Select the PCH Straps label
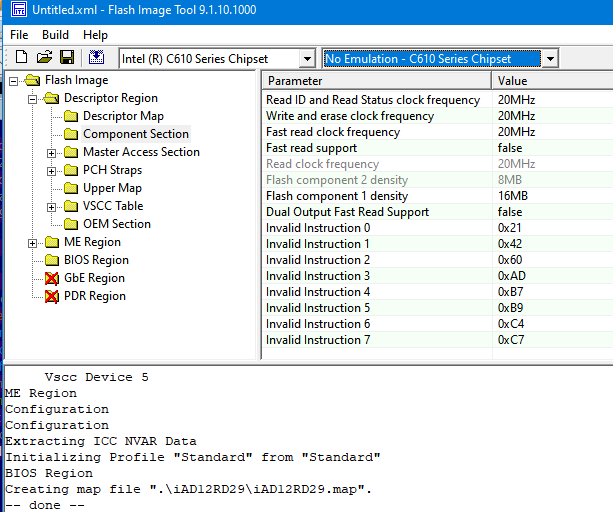The width and height of the screenshot is (613, 512). tap(113, 170)
